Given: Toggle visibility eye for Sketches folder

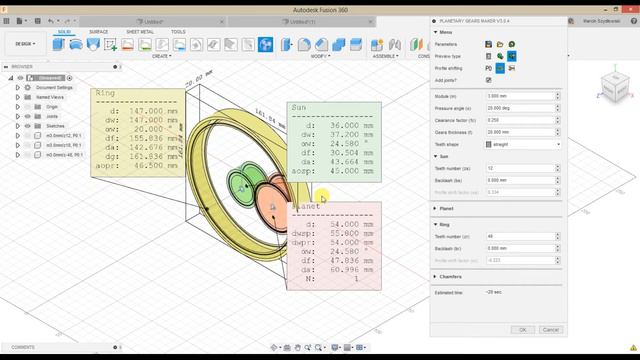Looking at the screenshot, I should point(28,126).
